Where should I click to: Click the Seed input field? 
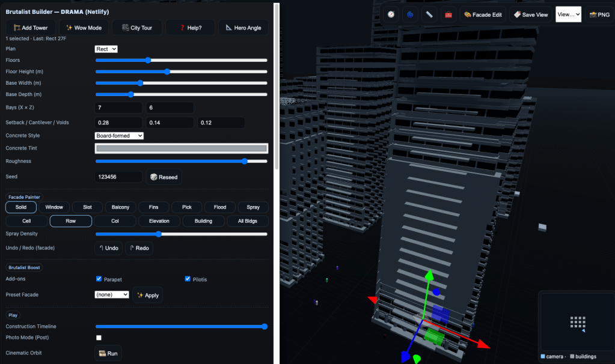tap(118, 177)
